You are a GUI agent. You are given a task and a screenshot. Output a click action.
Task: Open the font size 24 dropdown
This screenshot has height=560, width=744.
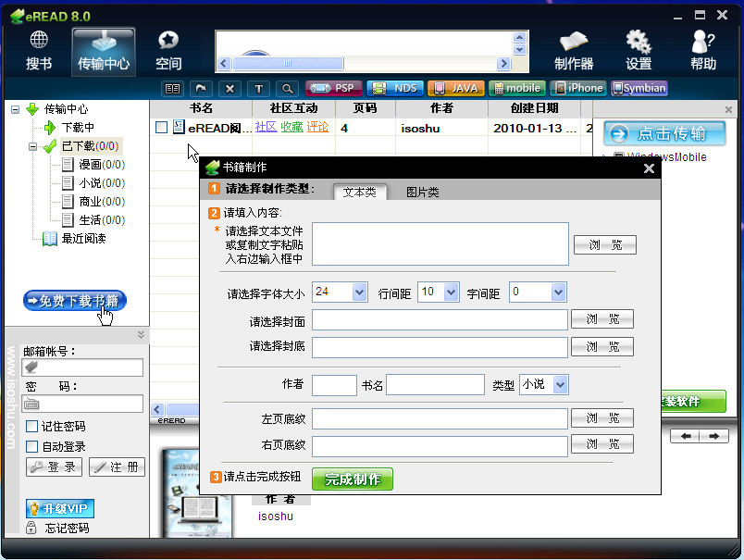pyautogui.click(x=360, y=292)
